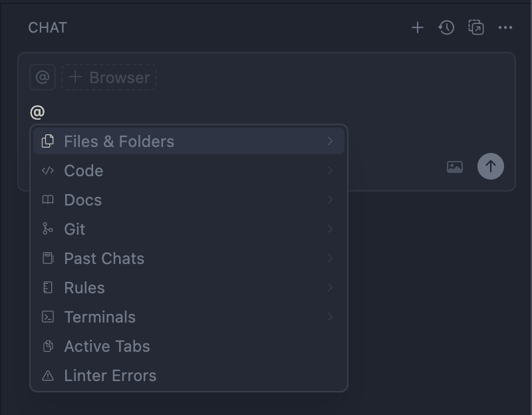Focus the chat text input after @
The width and height of the screenshot is (532, 415).
click(x=199, y=112)
